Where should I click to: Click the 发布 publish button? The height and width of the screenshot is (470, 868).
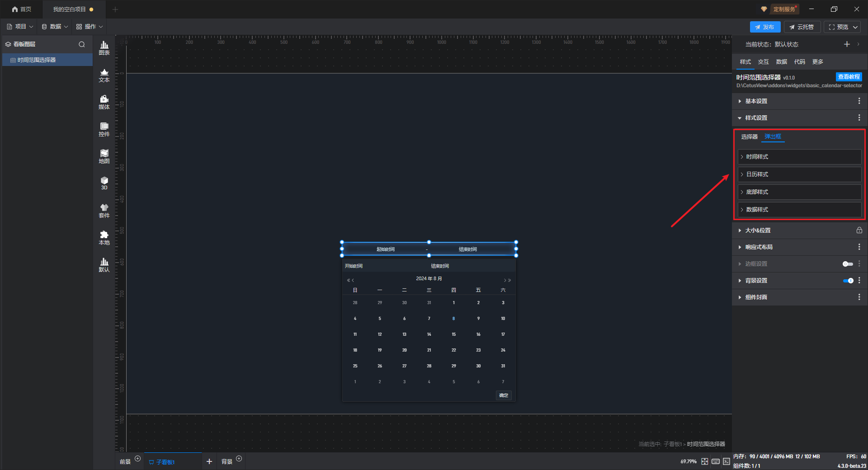point(765,27)
